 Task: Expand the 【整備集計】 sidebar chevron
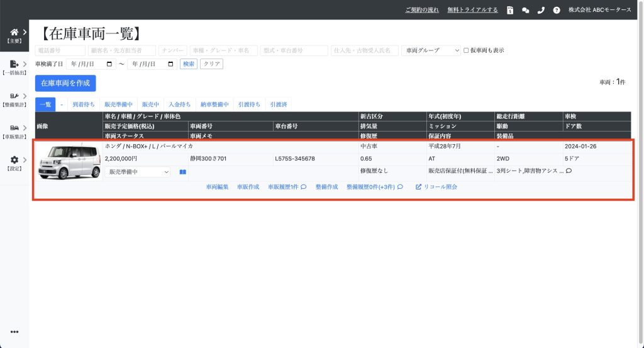[x=25, y=96]
